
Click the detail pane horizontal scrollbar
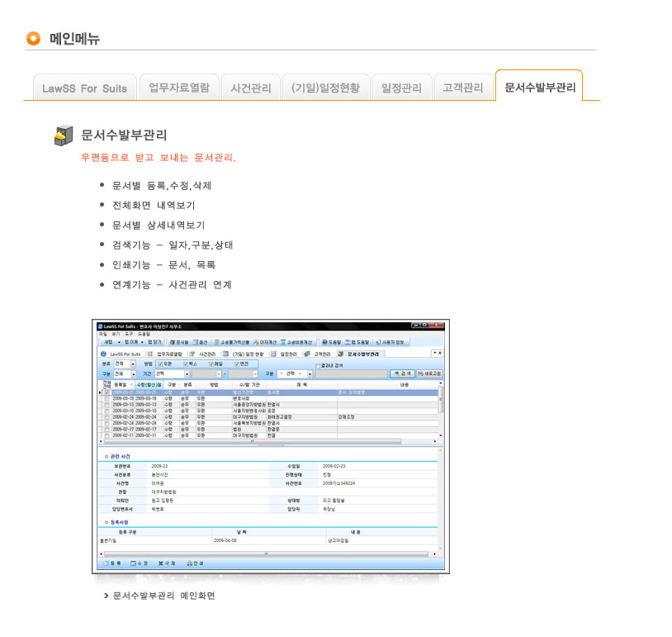click(266, 554)
